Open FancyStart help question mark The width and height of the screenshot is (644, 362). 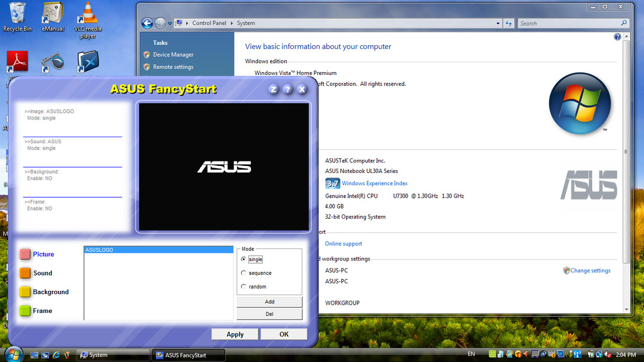click(288, 89)
